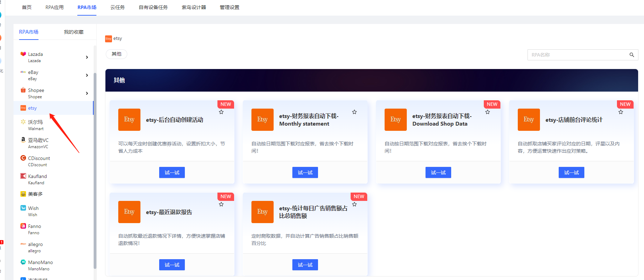Click 试一试 for Monthly statement card

[305, 172]
